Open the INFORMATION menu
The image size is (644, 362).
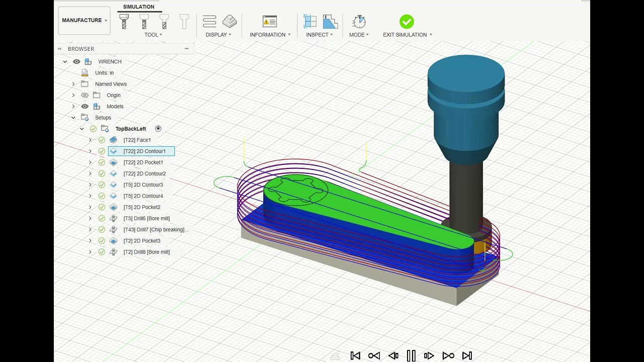pos(270,35)
